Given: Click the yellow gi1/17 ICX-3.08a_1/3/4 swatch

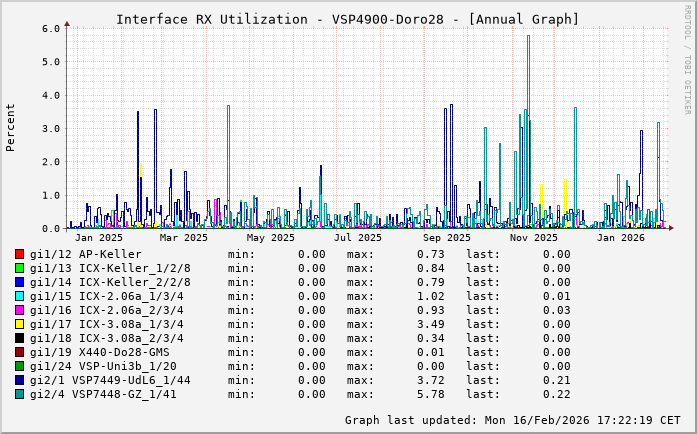Looking at the screenshot, I should (x=19, y=324).
